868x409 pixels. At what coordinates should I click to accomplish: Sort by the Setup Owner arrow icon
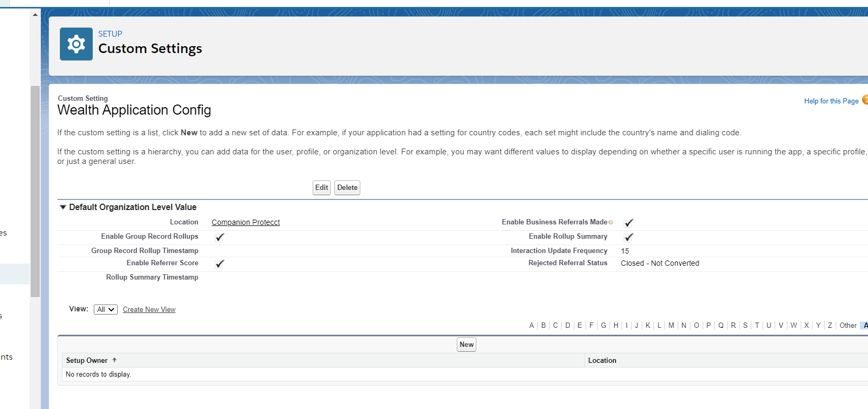[x=114, y=360]
